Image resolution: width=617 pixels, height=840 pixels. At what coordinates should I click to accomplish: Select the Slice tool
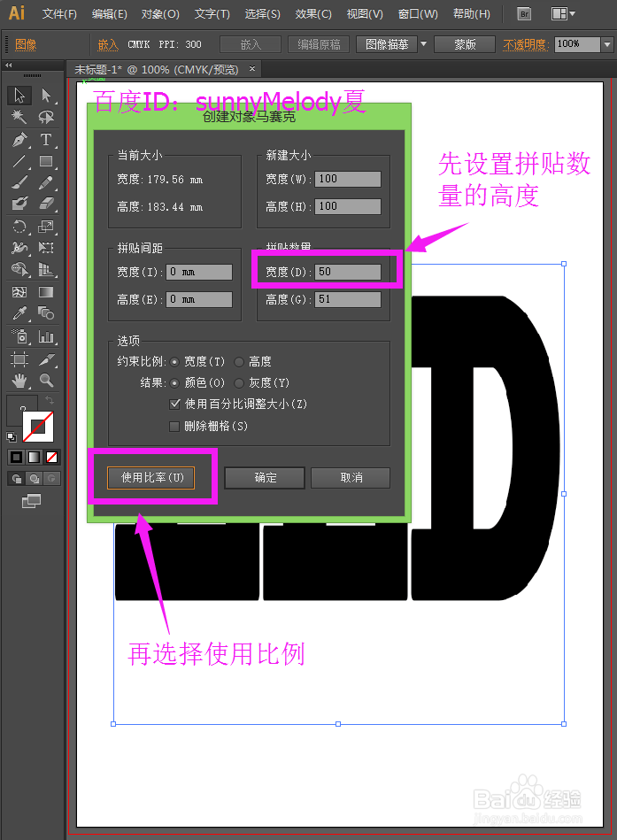[x=46, y=359]
